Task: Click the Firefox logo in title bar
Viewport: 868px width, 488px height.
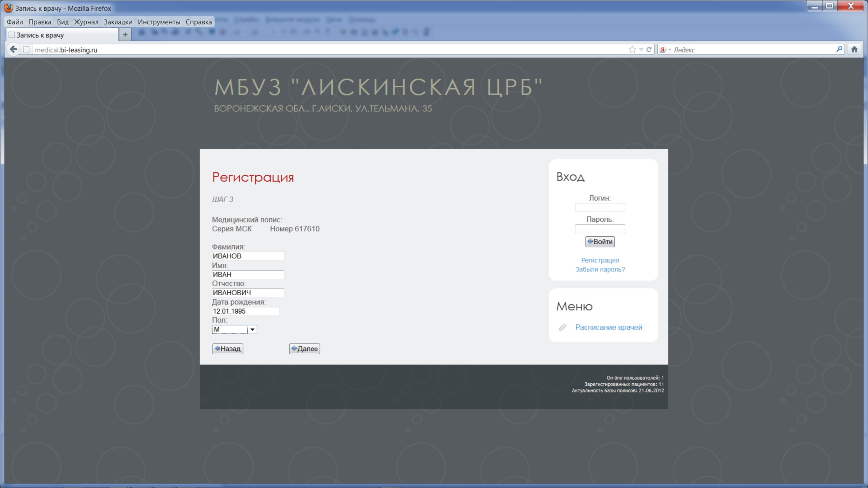Action: pyautogui.click(x=8, y=8)
